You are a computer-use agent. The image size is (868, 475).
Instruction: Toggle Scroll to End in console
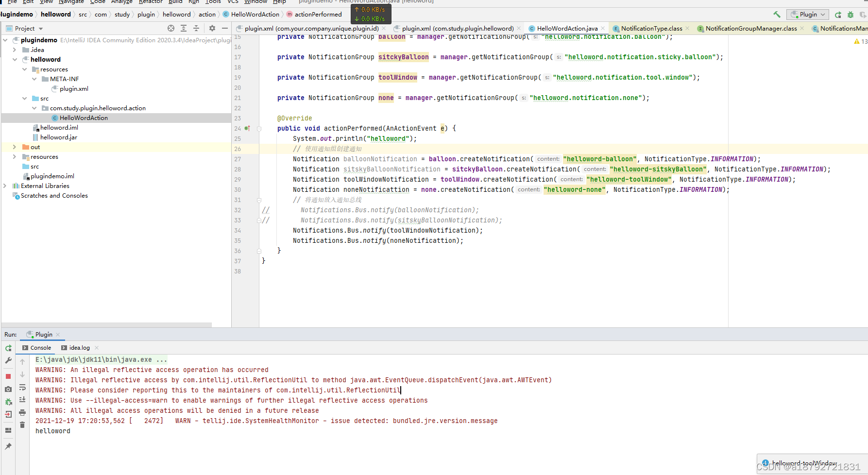click(22, 400)
